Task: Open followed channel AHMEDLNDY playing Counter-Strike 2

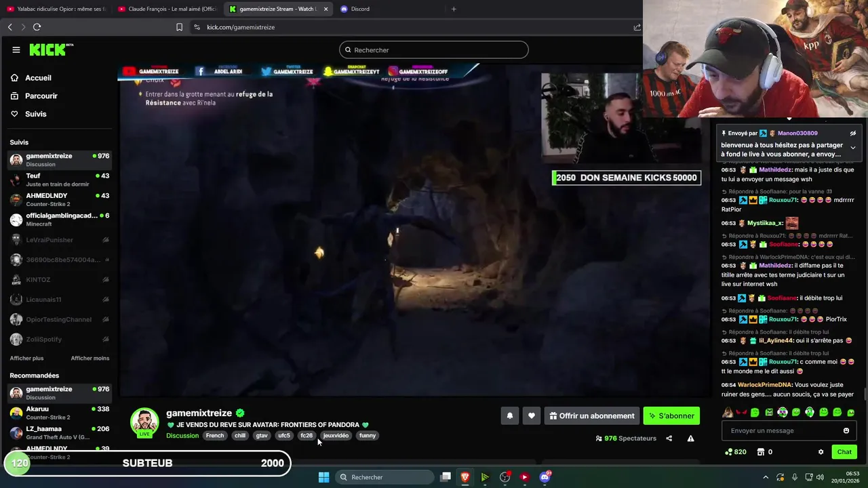Action: (x=60, y=199)
